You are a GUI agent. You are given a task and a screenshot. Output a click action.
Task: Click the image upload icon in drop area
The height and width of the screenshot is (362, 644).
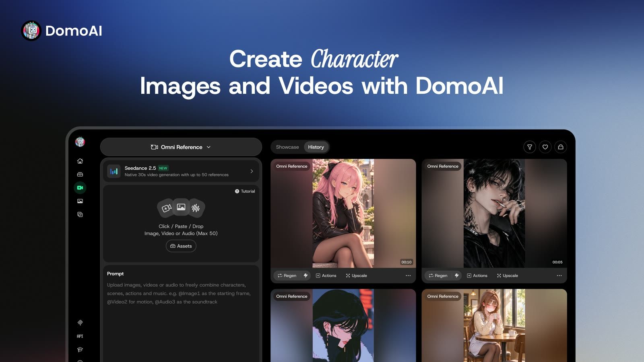click(181, 207)
